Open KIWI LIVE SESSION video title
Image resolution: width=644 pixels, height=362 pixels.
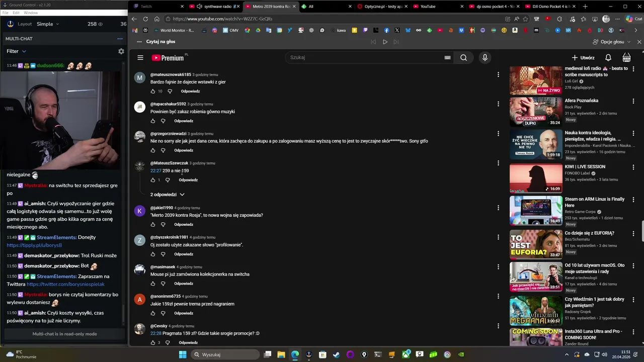[585, 167]
